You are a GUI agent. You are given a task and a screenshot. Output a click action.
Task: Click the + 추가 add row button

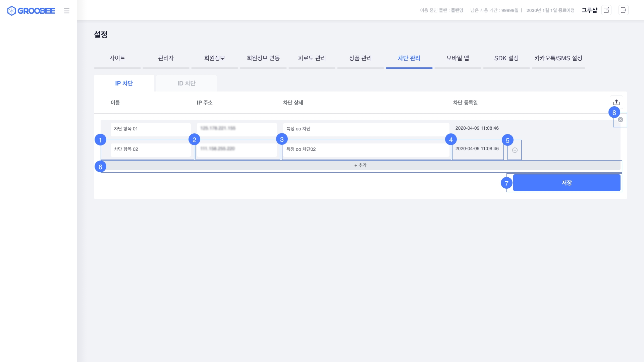(x=361, y=165)
